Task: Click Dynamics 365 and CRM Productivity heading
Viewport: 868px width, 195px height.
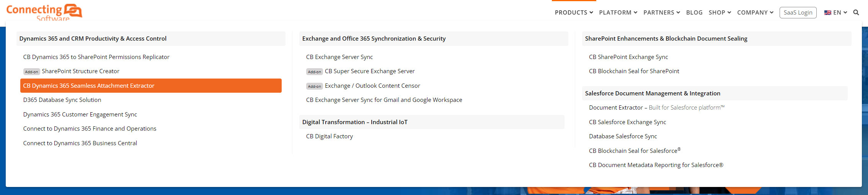Action: (151, 39)
